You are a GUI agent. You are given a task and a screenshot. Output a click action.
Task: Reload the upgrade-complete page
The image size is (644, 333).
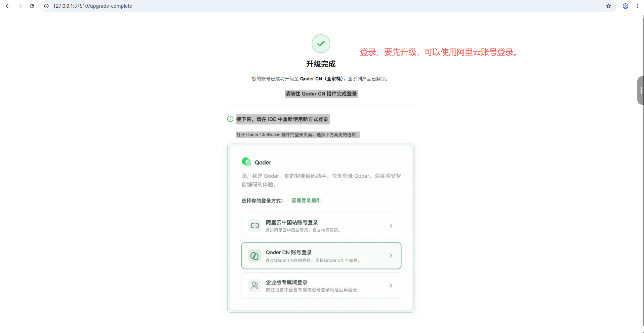click(32, 6)
